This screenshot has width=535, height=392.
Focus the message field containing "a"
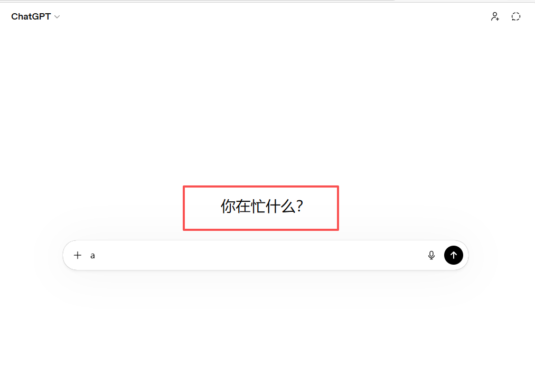(x=254, y=255)
